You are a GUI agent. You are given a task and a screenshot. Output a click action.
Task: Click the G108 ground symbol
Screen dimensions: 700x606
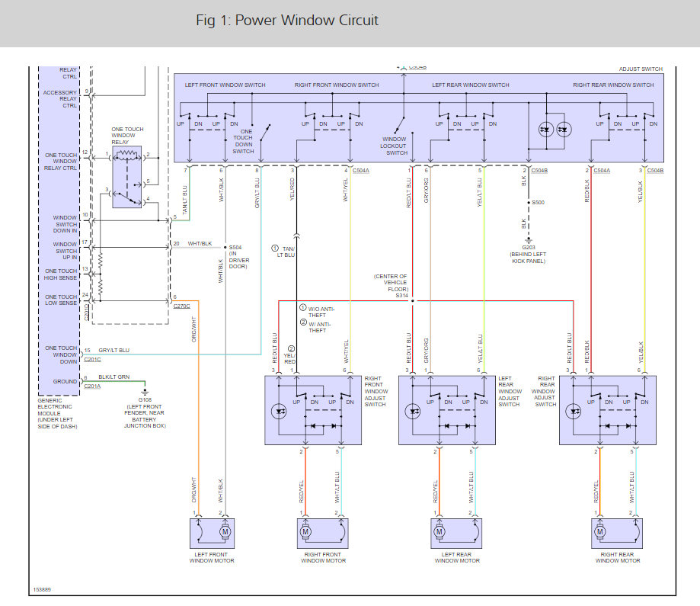(145, 393)
